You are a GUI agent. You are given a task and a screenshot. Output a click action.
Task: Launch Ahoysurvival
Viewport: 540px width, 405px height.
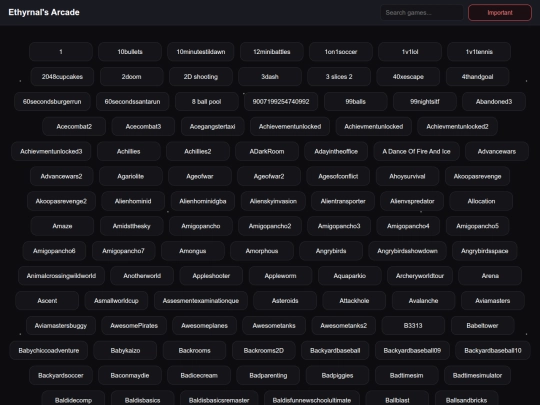click(x=407, y=176)
